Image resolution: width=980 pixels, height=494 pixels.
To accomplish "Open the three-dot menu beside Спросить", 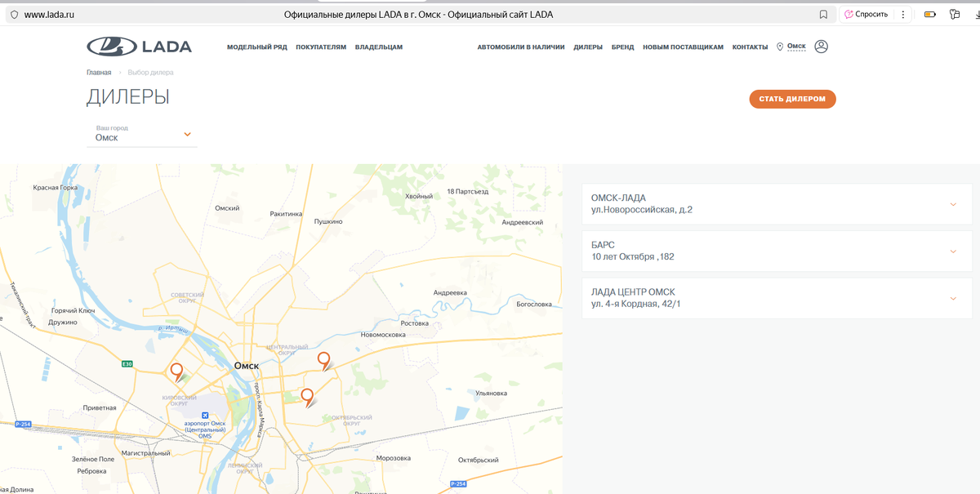I will [902, 14].
